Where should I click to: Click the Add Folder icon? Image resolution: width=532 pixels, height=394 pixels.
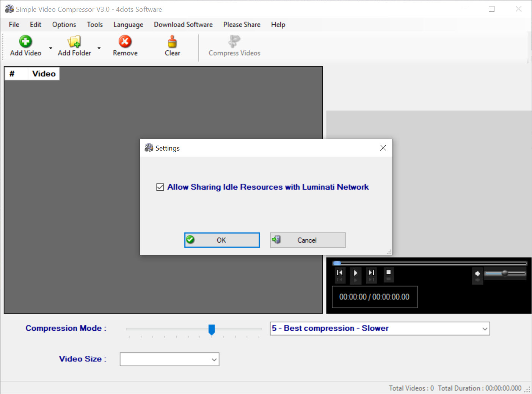click(74, 41)
